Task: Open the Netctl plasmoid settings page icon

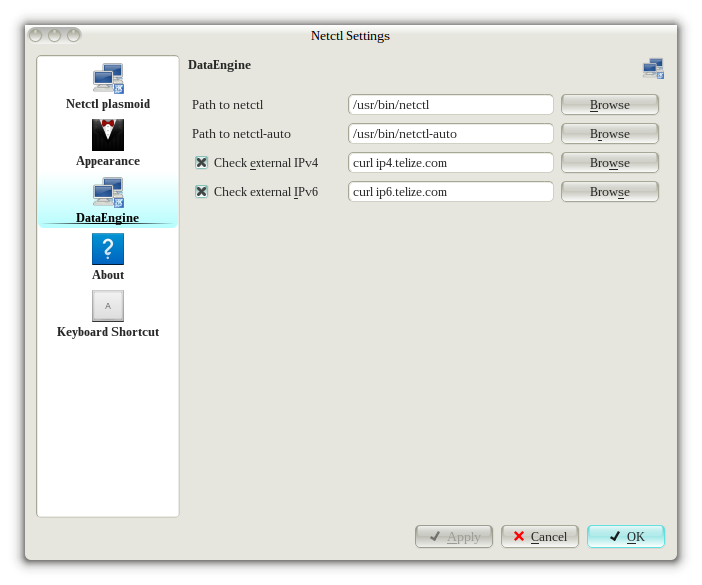Action: (x=108, y=79)
